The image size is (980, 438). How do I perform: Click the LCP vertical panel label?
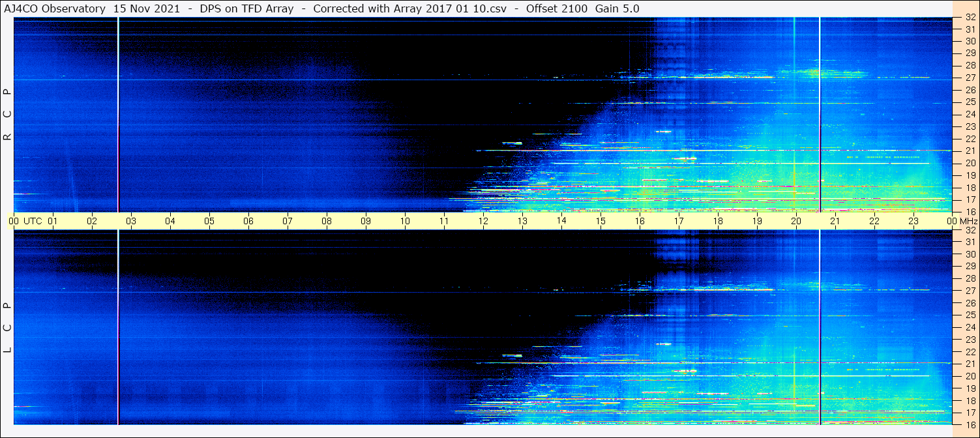pyautogui.click(x=8, y=327)
